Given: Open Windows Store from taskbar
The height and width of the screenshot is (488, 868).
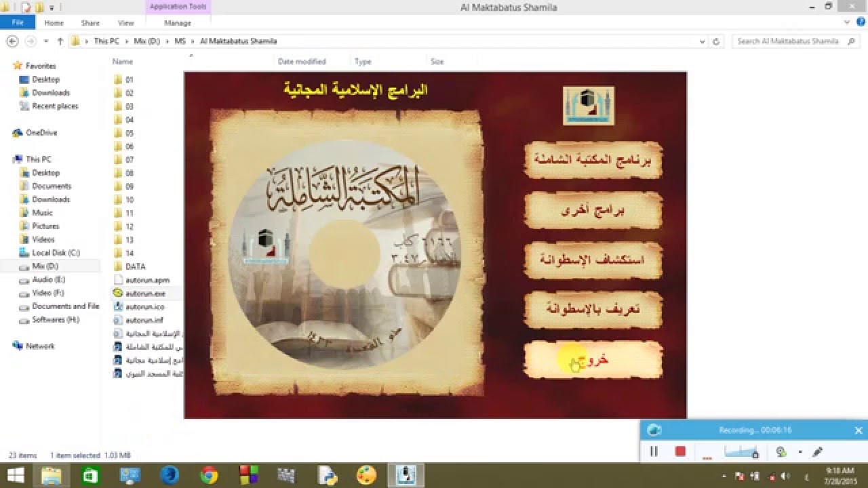Looking at the screenshot, I should 90,475.
